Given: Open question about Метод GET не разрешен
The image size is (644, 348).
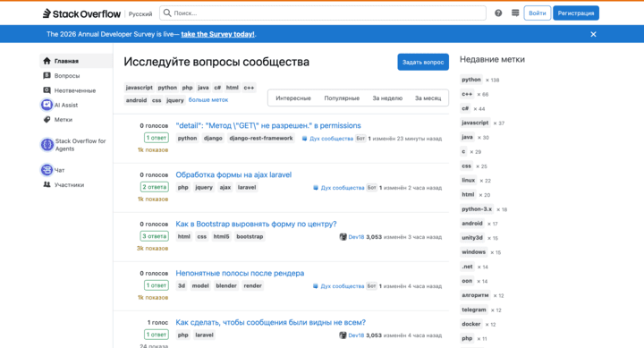Looking at the screenshot, I should pyautogui.click(x=268, y=125).
